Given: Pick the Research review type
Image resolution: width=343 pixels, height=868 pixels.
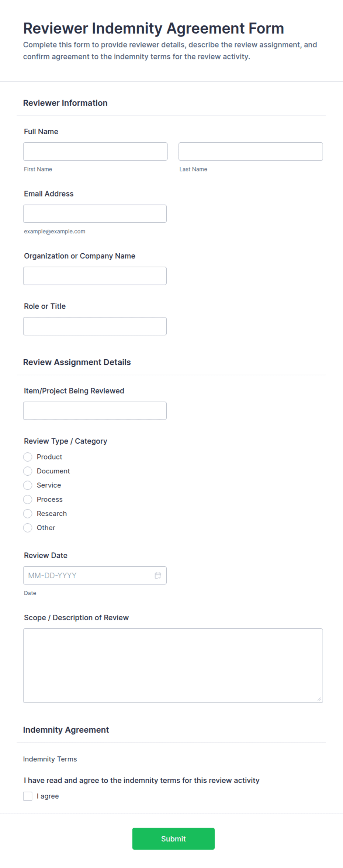Looking at the screenshot, I should pyautogui.click(x=28, y=514).
